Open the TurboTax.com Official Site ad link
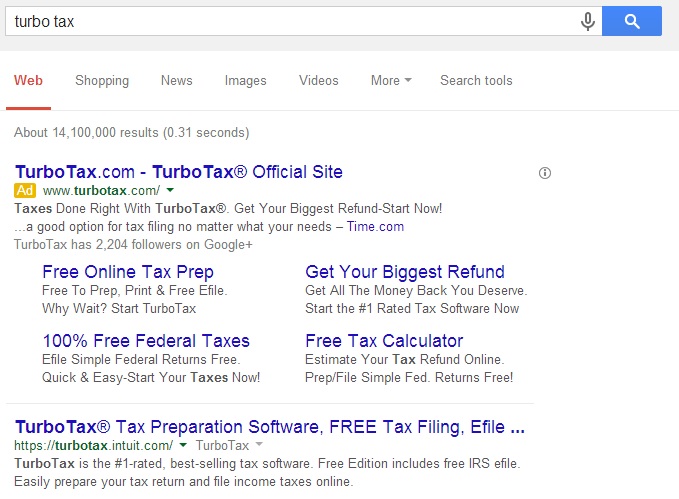The height and width of the screenshot is (499, 679). (179, 172)
